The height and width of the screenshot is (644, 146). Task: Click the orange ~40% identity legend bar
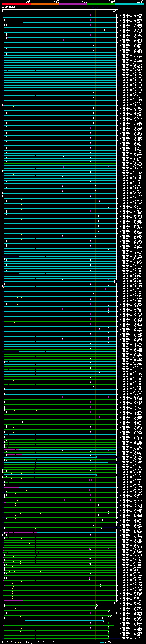click(x=45, y=4)
